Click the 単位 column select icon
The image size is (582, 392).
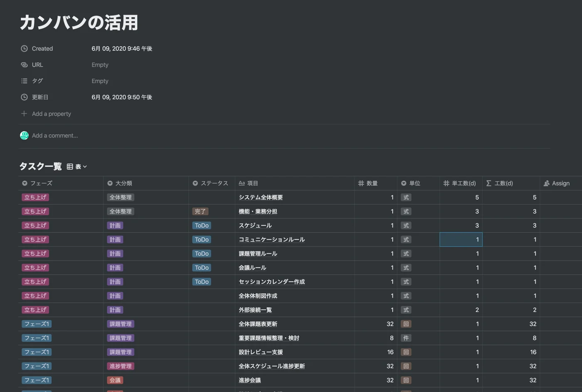click(x=403, y=183)
